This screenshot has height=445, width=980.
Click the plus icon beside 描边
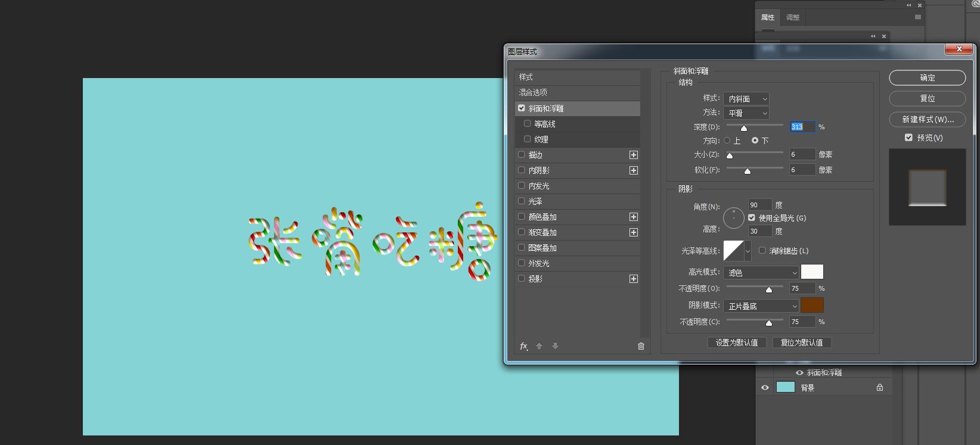(634, 155)
